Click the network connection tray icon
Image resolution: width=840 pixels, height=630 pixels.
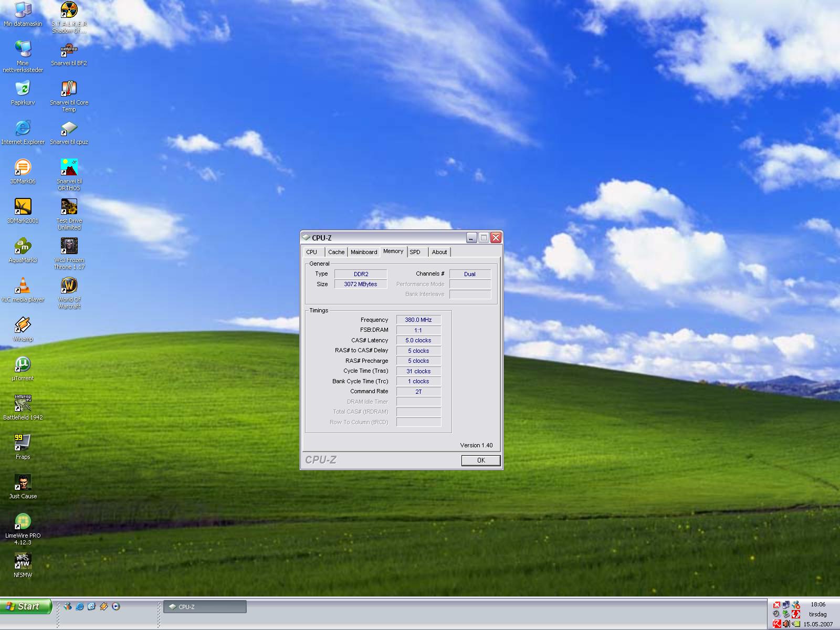point(786,605)
